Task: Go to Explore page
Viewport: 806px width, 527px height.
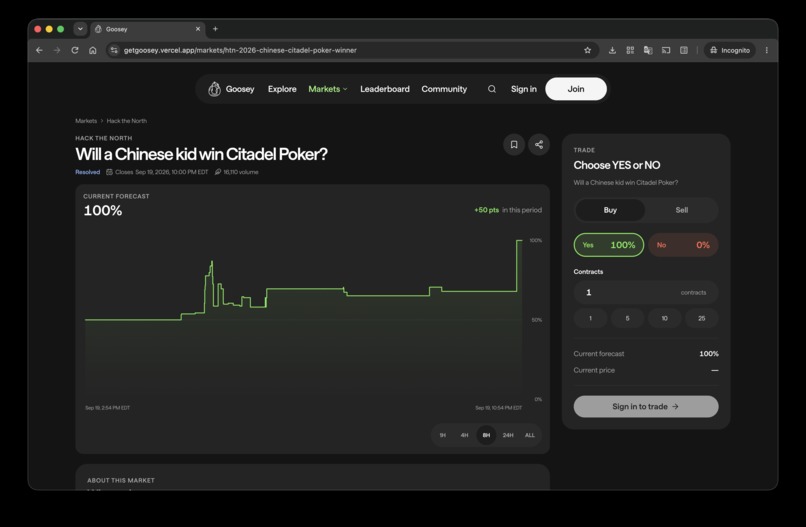Action: click(x=282, y=89)
